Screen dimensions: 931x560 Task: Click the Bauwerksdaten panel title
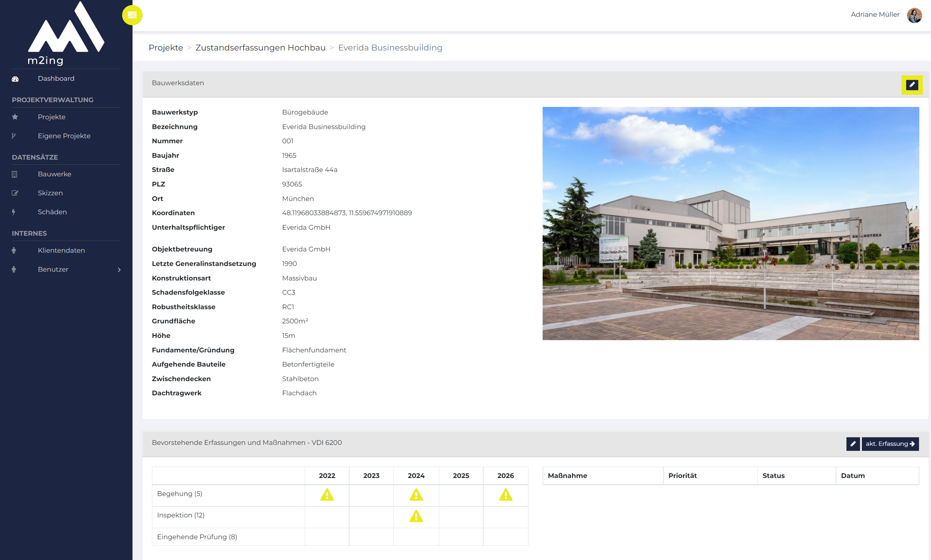(x=178, y=83)
